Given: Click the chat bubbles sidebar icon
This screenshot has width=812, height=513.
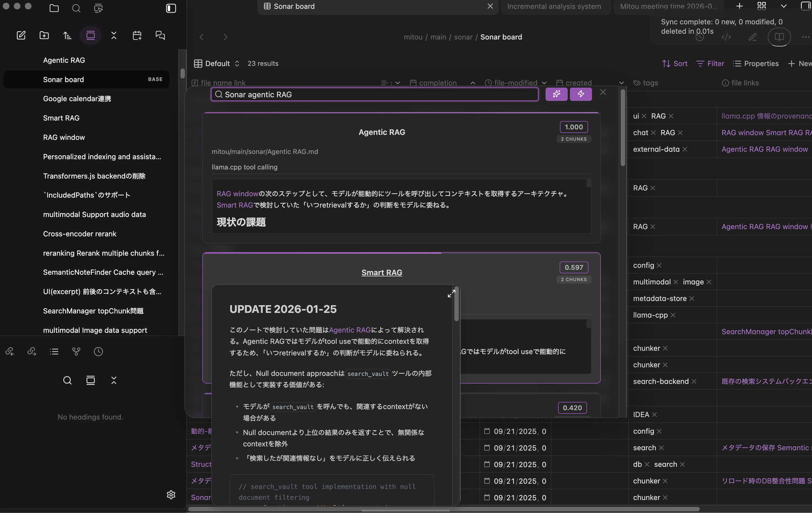Looking at the screenshot, I should click(x=160, y=36).
